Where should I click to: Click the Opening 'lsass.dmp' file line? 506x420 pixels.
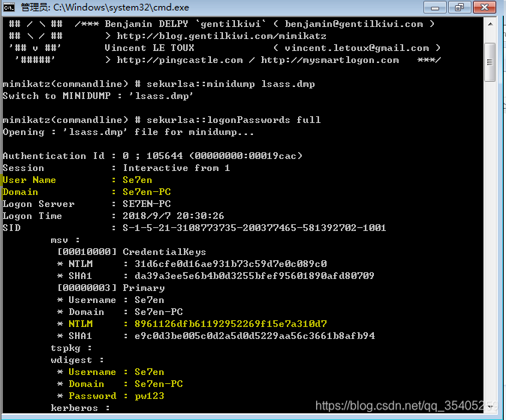[x=128, y=132]
